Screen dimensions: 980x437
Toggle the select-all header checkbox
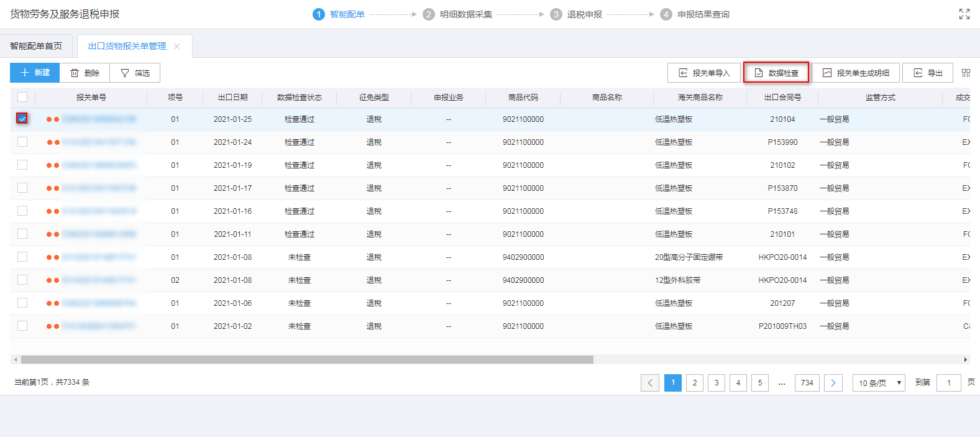(22, 97)
